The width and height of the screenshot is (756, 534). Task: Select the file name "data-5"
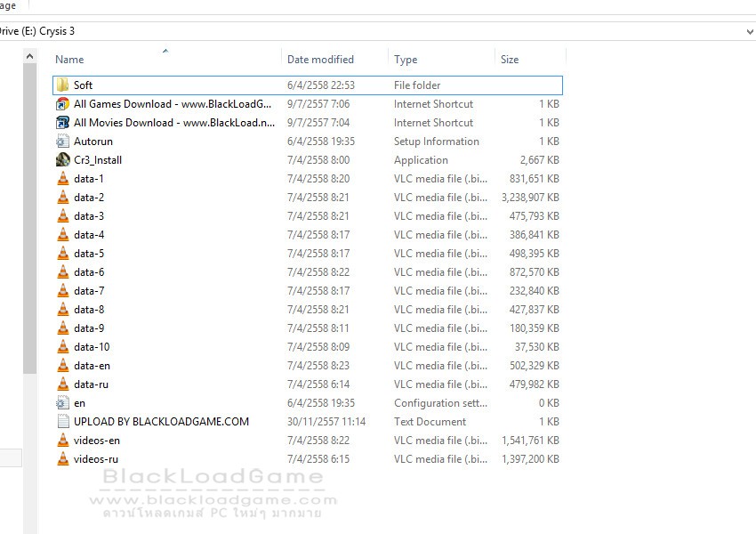point(89,254)
